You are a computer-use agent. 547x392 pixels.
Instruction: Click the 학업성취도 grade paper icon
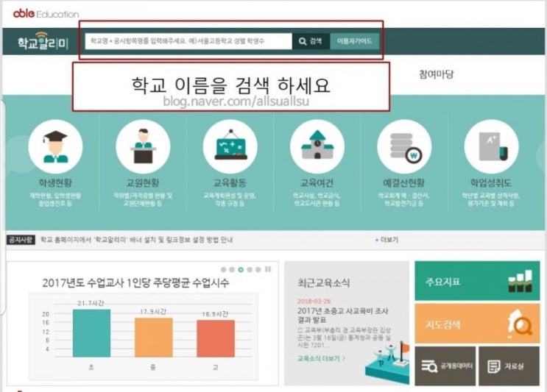point(491,146)
